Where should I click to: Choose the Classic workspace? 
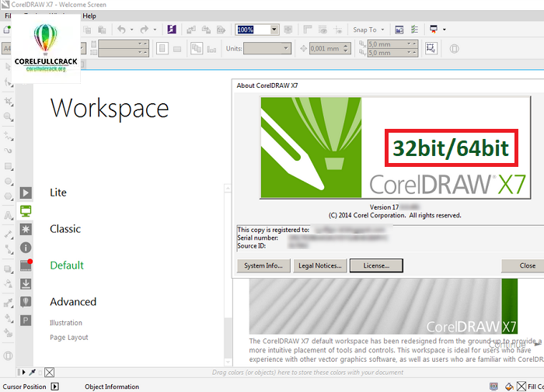[x=65, y=229]
